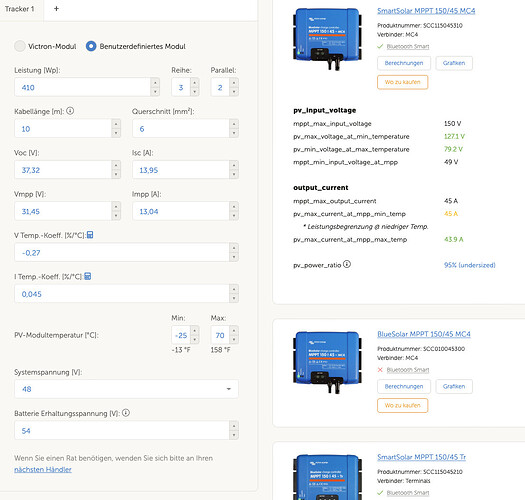
Task: Click Berechnungen under BlueSolar MPPT 150/45 MC4
Action: coord(404,386)
